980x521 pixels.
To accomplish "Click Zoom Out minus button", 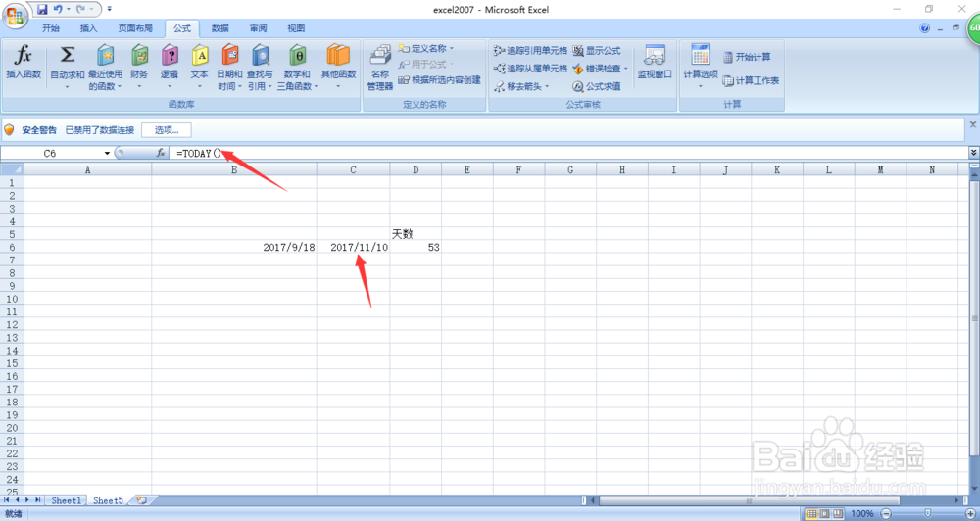I will point(886,513).
